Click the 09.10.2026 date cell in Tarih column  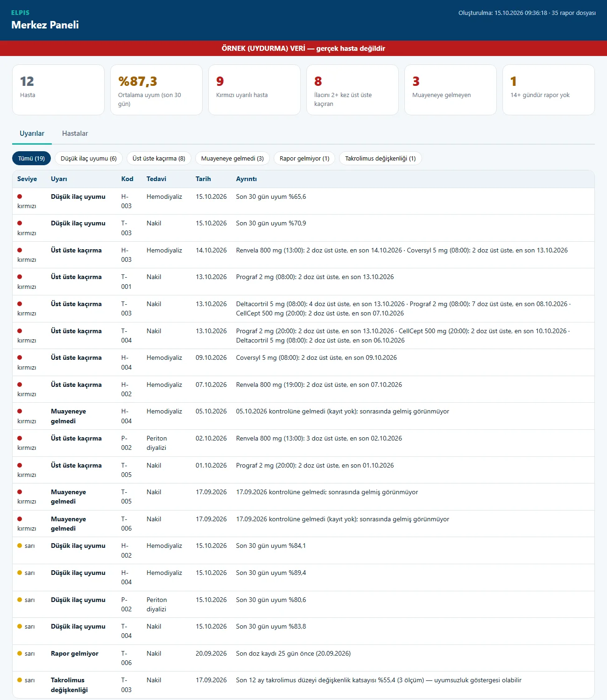tap(211, 358)
